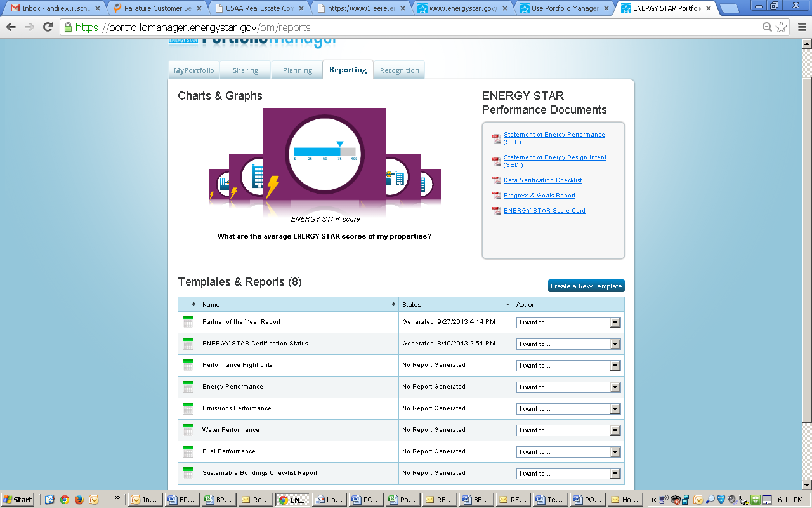
Task: Click PDF icon beside Statement of Energy Design Intent
Action: click(x=496, y=161)
